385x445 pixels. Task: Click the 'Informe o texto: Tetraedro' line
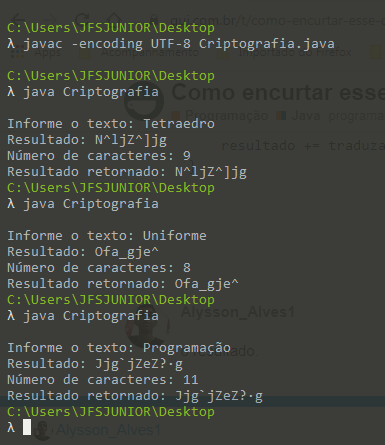point(111,124)
